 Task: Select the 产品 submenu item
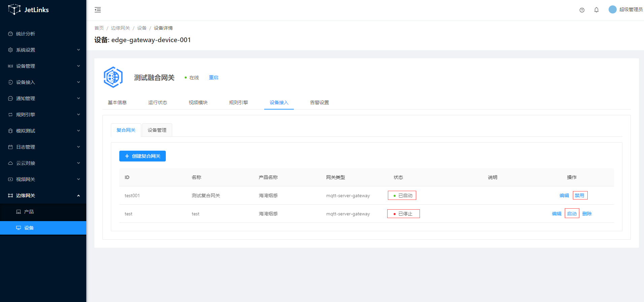(x=29, y=212)
